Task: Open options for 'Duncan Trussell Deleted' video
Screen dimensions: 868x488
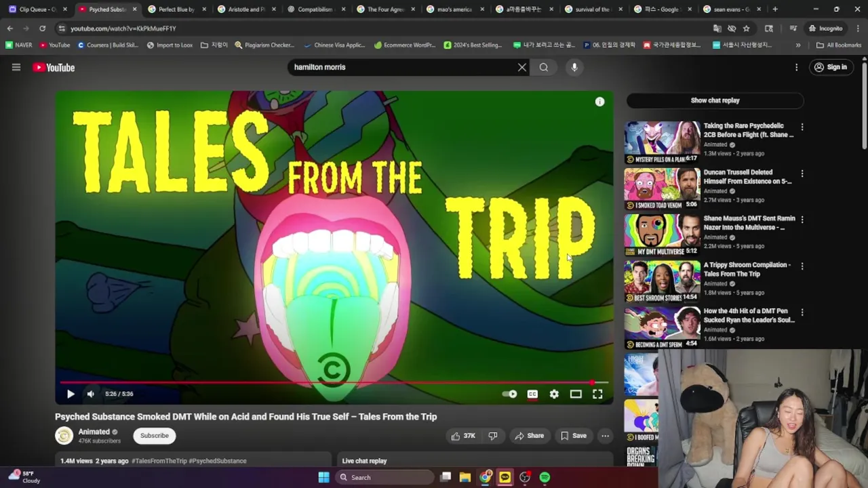Action: click(x=802, y=174)
